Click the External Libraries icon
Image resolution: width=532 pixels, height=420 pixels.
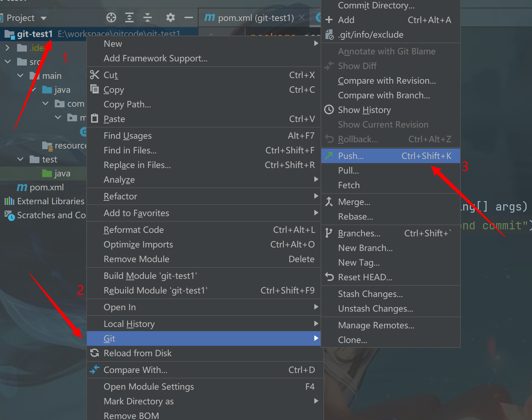(x=9, y=201)
